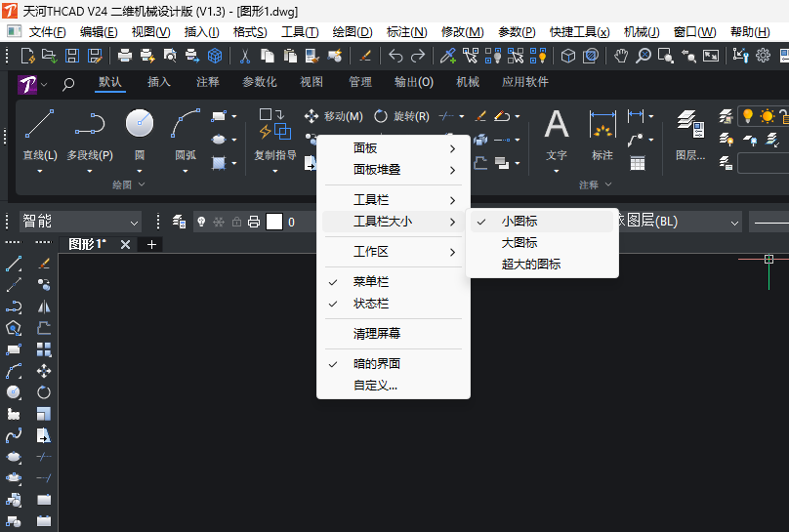Select 大图标 toolbar size
The image size is (789, 532).
(x=519, y=243)
